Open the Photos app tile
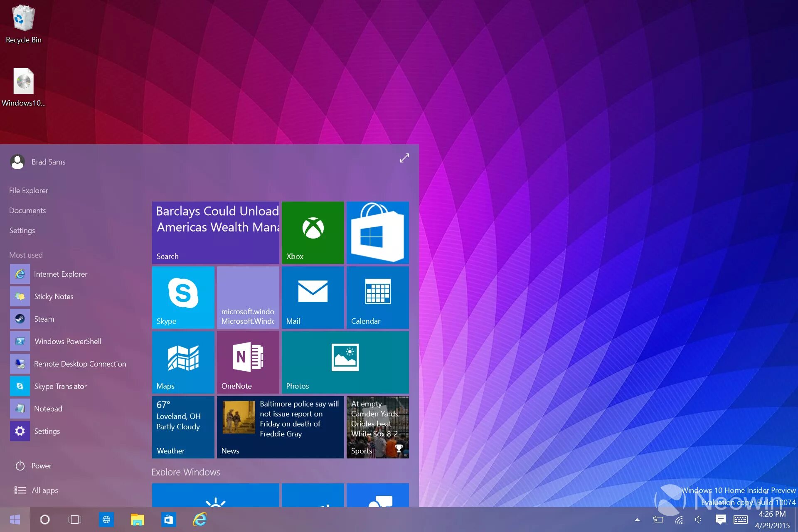The width and height of the screenshot is (798, 532). click(x=345, y=362)
